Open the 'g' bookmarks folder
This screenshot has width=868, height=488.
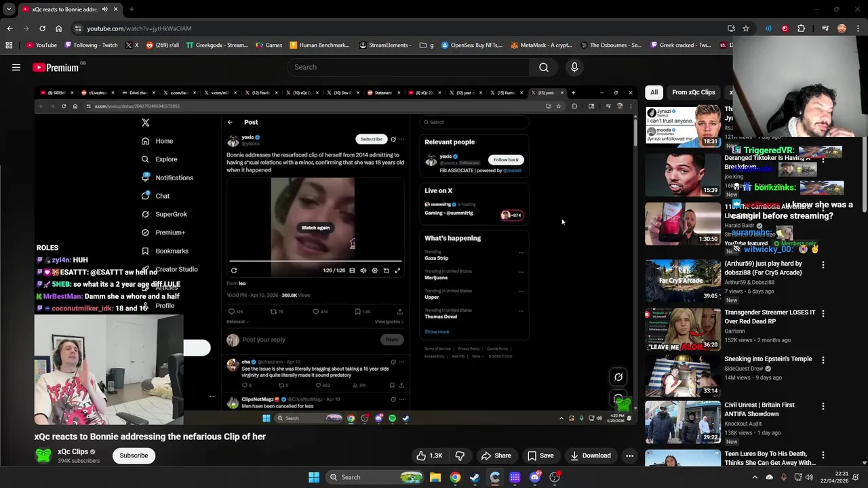[x=427, y=45]
